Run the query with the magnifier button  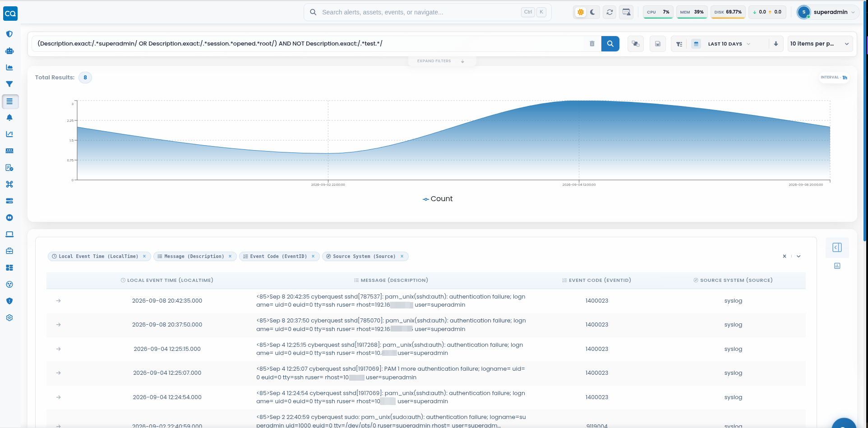pos(610,44)
